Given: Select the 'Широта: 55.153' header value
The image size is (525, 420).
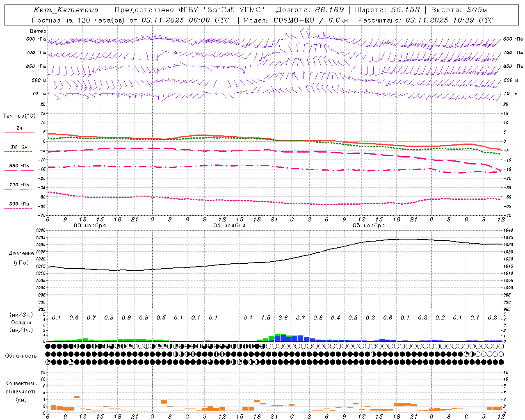Looking at the screenshot, I should (388, 10).
